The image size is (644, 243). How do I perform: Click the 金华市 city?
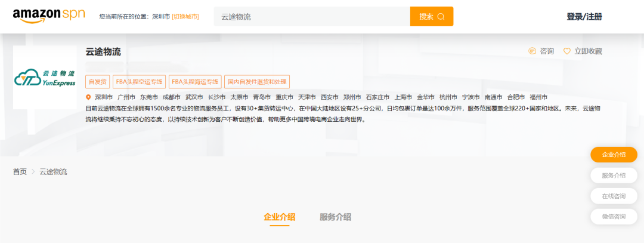point(426,97)
